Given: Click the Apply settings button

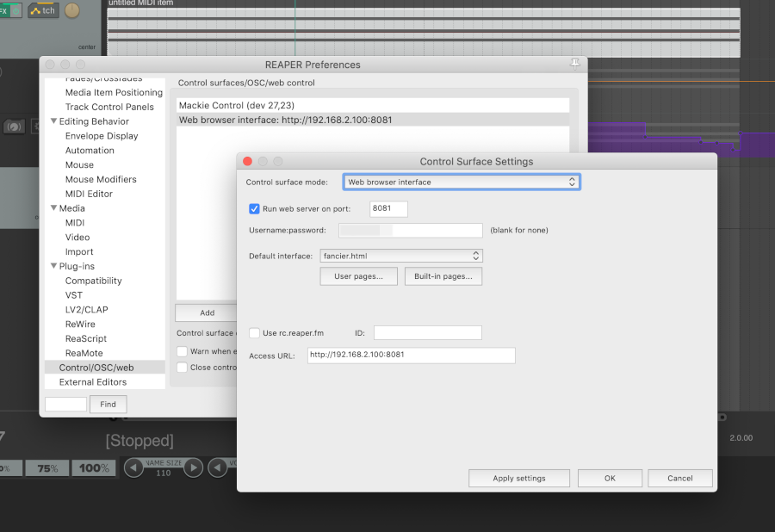Looking at the screenshot, I should 519,478.
